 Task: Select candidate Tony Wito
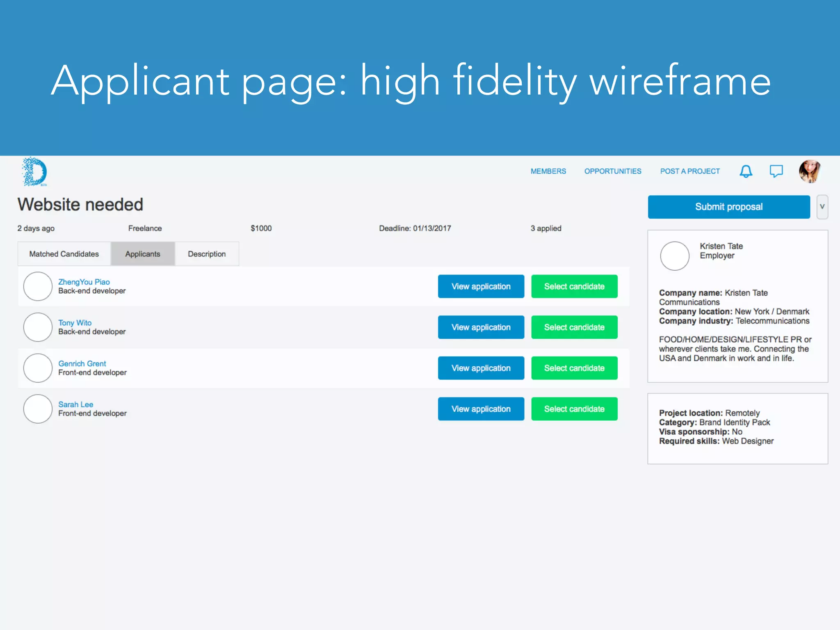click(x=574, y=327)
